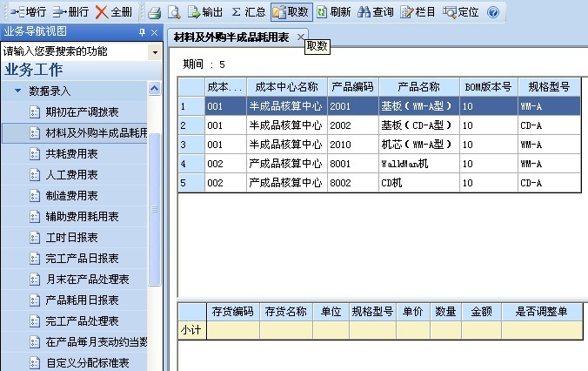This screenshot has height=371, width=588.
Task: Click the 删行 delete row toolbar button
Action: (x=70, y=12)
